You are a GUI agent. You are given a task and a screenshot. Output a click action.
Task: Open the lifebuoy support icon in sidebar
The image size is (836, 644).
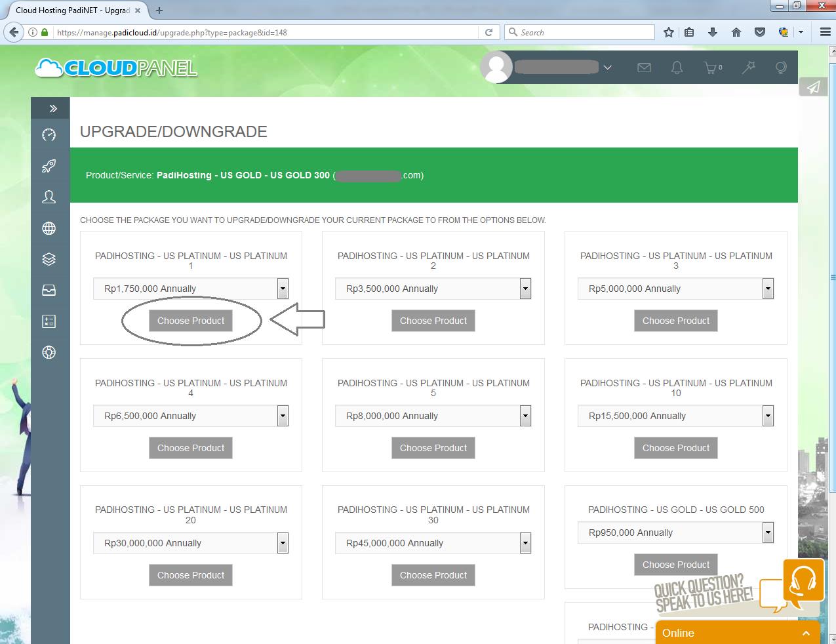(49, 352)
